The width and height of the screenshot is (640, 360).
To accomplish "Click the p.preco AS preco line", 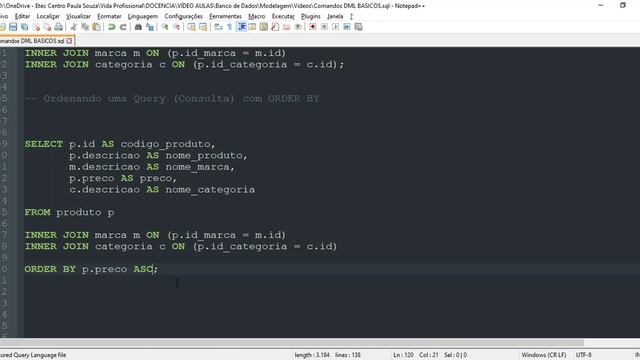I will 123,178.
